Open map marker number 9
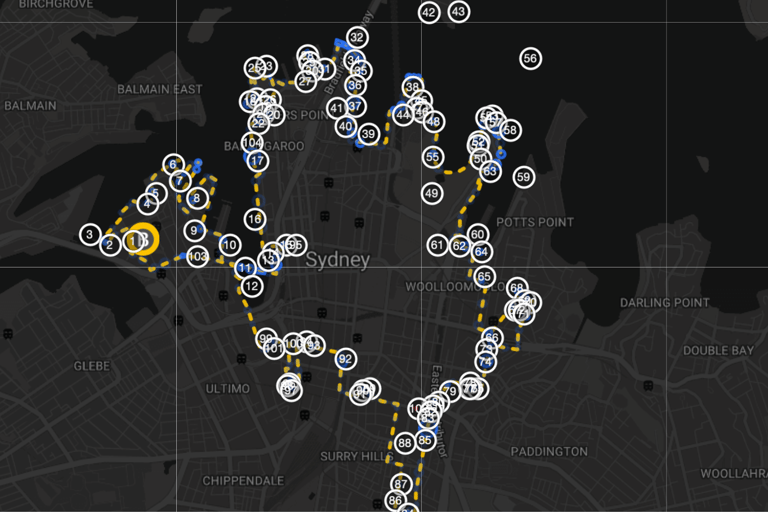The width and height of the screenshot is (768, 512). (194, 230)
